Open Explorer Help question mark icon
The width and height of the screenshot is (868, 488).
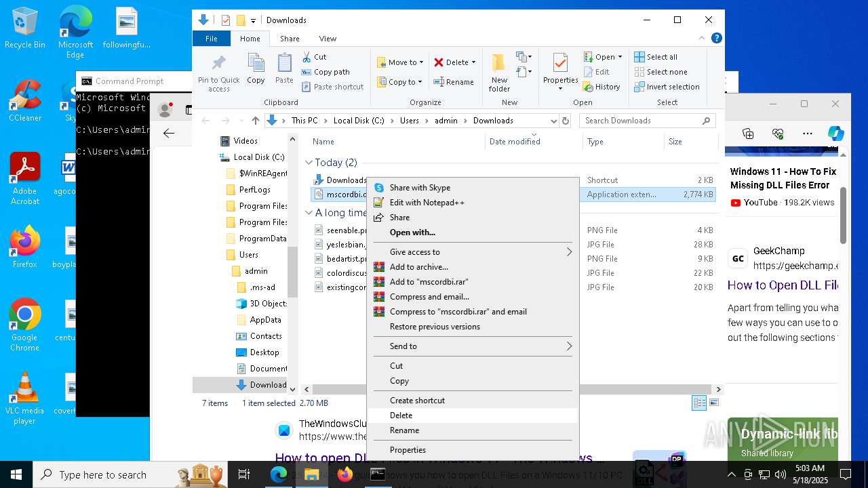(x=716, y=39)
